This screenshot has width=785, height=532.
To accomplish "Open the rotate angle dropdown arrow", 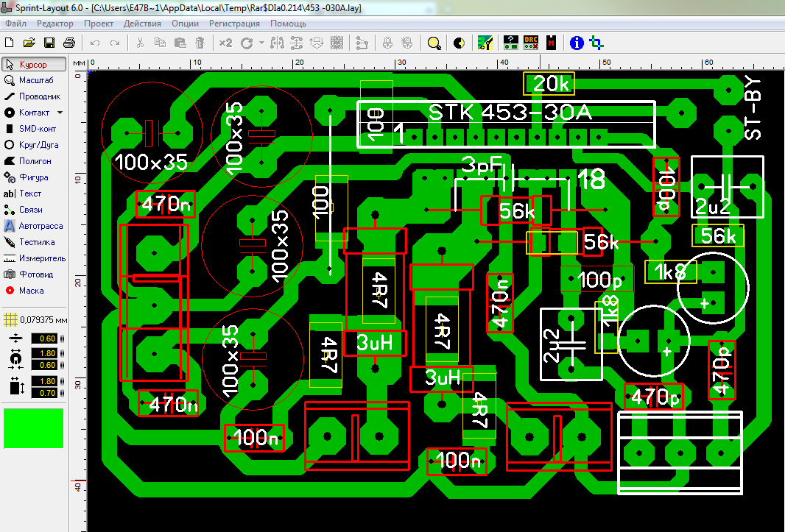I will pyautogui.click(x=261, y=43).
